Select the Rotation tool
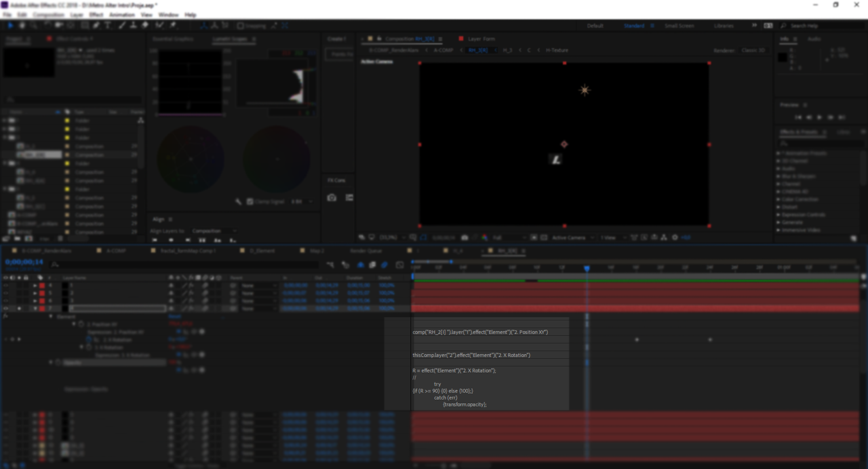Viewport: 868px width, 469px height. (x=47, y=26)
